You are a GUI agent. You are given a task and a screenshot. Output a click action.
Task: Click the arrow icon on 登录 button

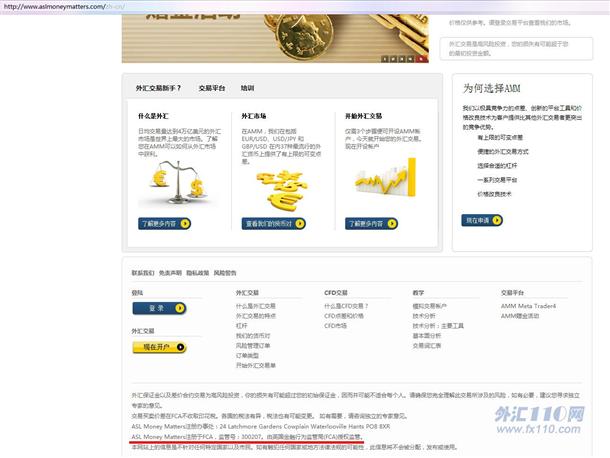pyautogui.click(x=179, y=308)
